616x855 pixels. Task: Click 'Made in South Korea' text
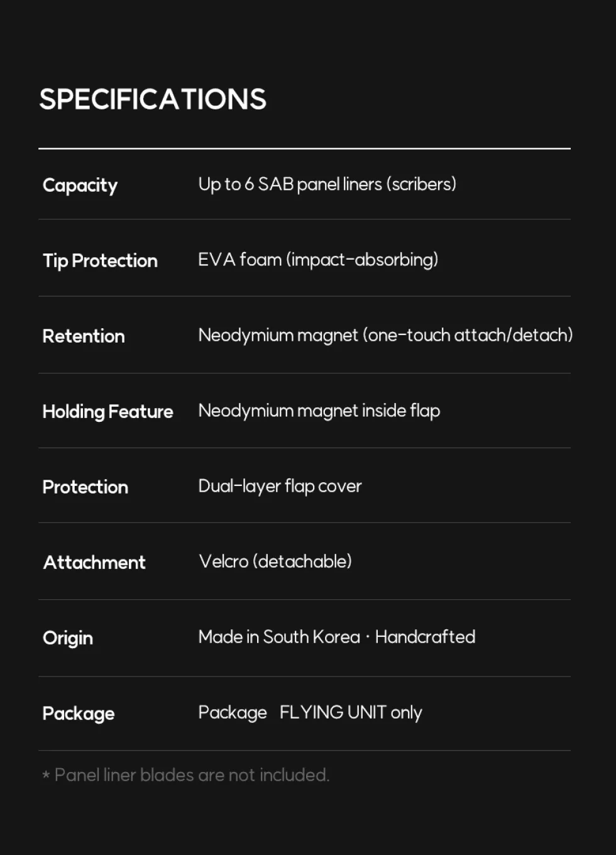pyautogui.click(x=279, y=637)
